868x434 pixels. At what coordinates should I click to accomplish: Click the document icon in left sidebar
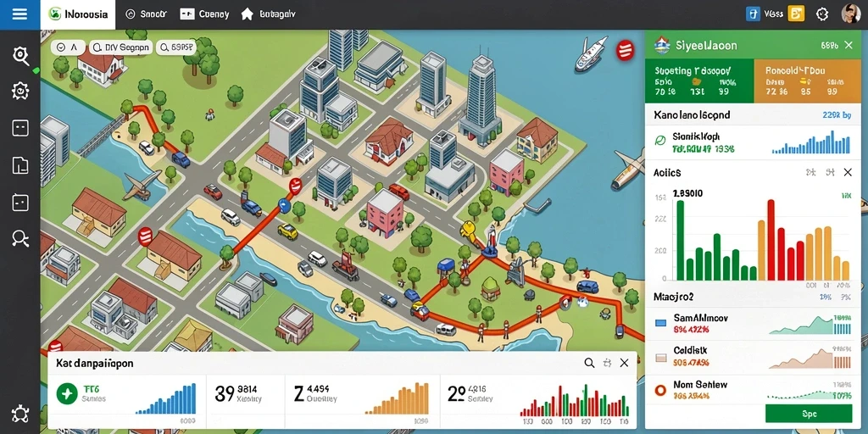pyautogui.click(x=20, y=165)
